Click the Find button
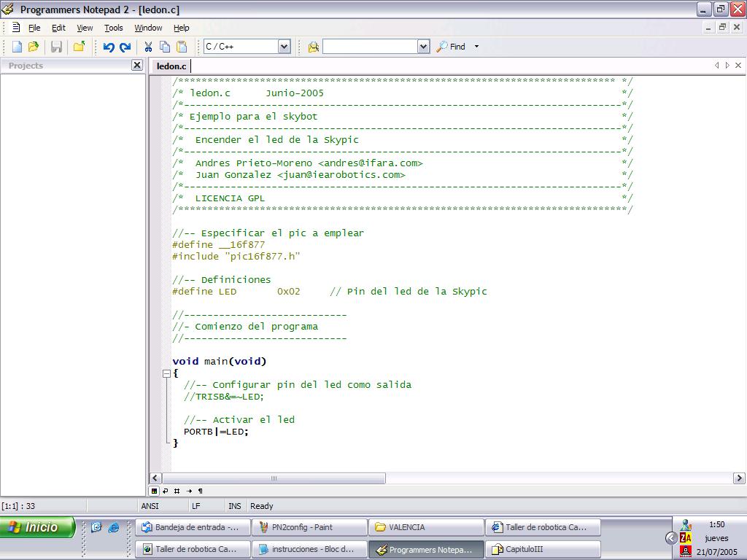 pyautogui.click(x=452, y=47)
